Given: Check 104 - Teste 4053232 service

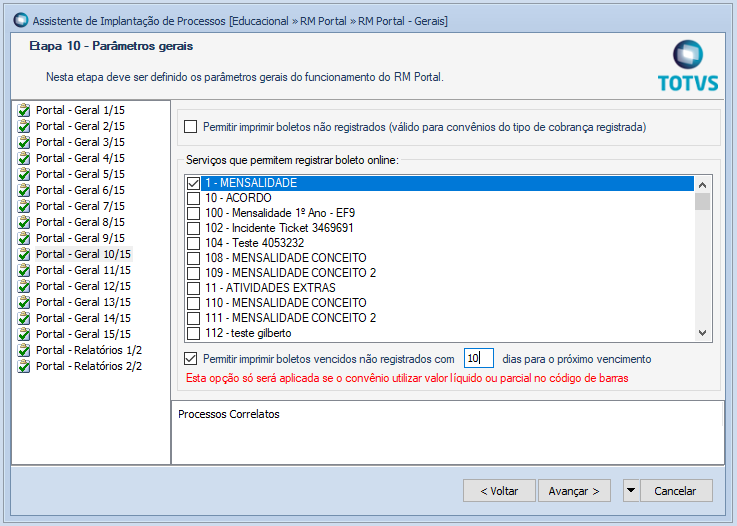Looking at the screenshot, I should pyautogui.click(x=194, y=243).
